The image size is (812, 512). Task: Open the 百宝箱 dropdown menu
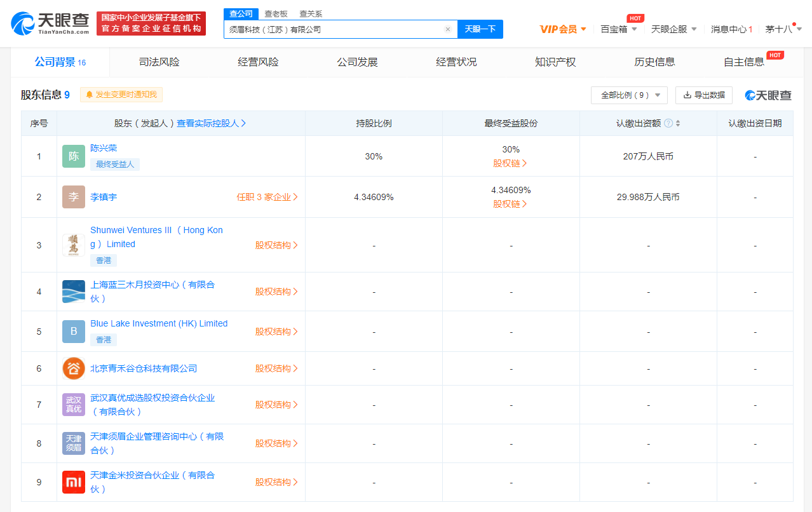(618, 29)
